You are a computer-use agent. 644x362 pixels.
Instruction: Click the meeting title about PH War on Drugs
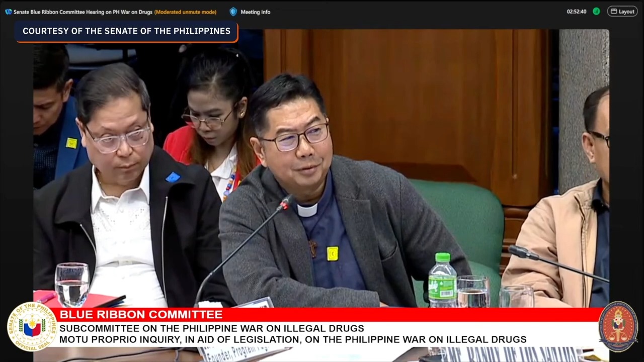(x=83, y=12)
